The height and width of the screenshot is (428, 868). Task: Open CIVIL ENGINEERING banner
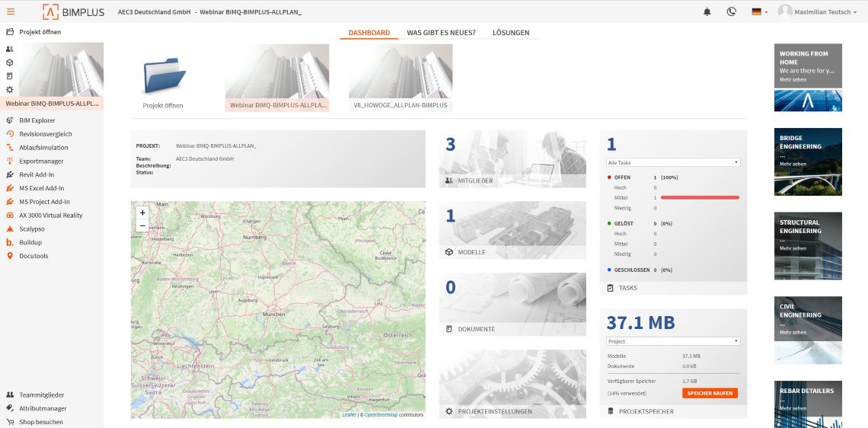click(808, 330)
